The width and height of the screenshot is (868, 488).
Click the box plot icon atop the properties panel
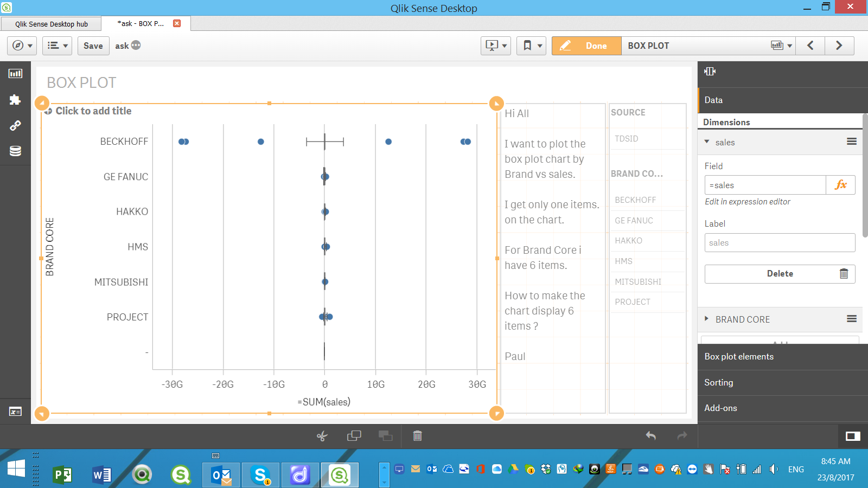click(x=711, y=71)
